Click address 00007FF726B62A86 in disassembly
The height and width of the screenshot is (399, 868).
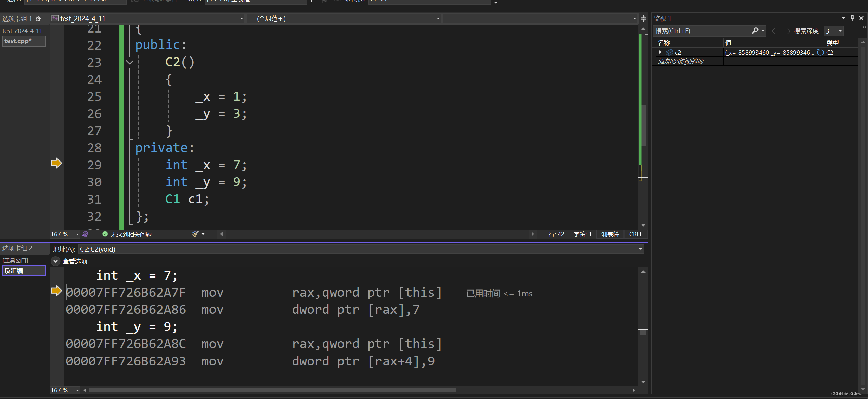(x=126, y=310)
